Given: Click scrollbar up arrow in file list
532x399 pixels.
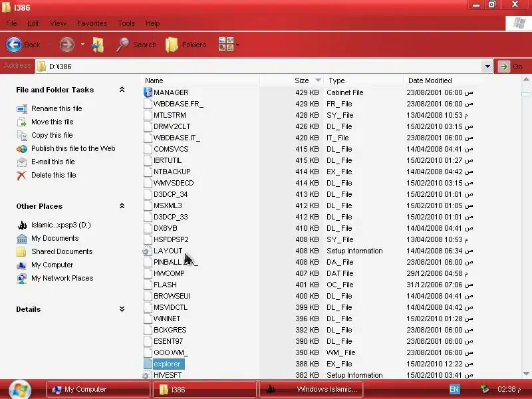Looking at the screenshot, I should click(x=526, y=79).
